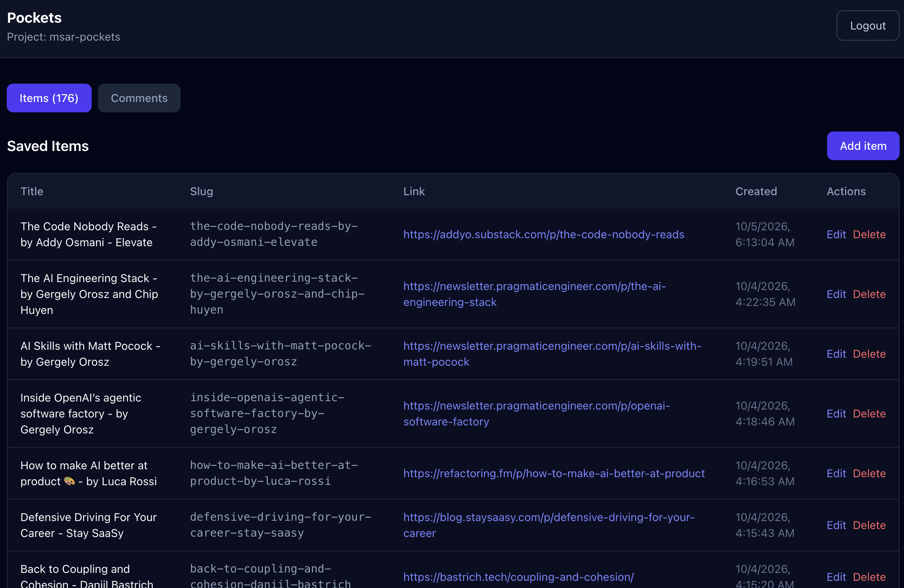Edit The AI Engineering Stack item
Screen dimensions: 904x588
(x=836, y=294)
